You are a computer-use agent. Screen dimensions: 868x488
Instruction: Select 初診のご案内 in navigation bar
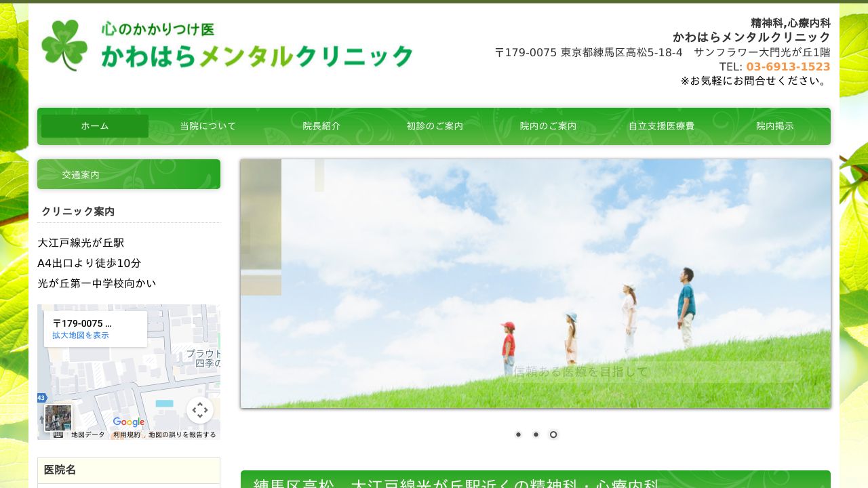point(435,126)
